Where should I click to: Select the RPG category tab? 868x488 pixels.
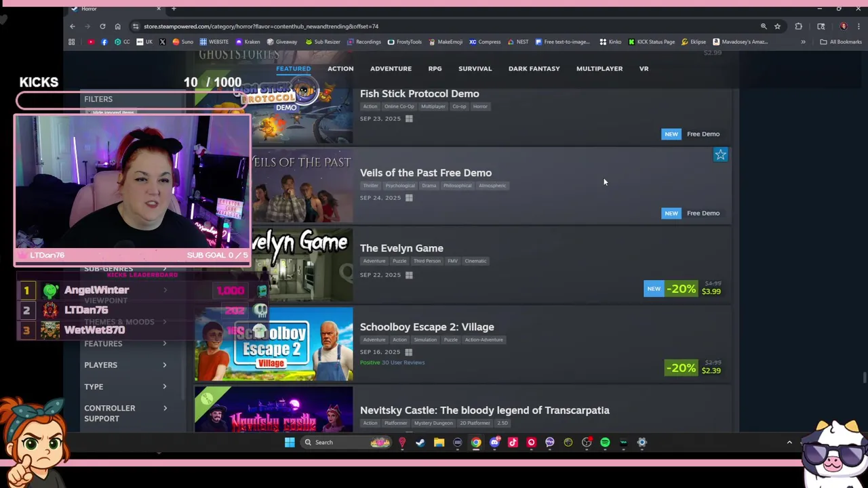click(435, 68)
